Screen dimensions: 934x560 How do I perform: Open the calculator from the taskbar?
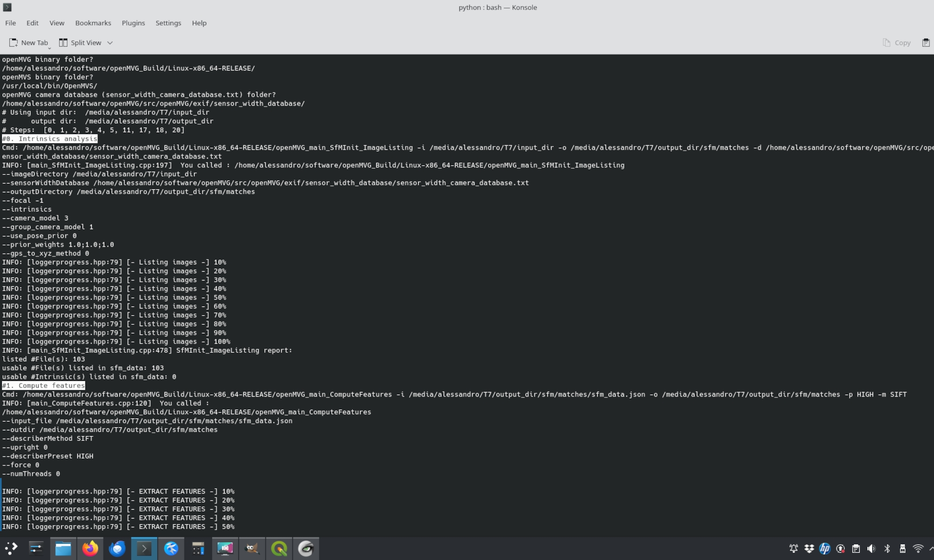click(x=198, y=548)
